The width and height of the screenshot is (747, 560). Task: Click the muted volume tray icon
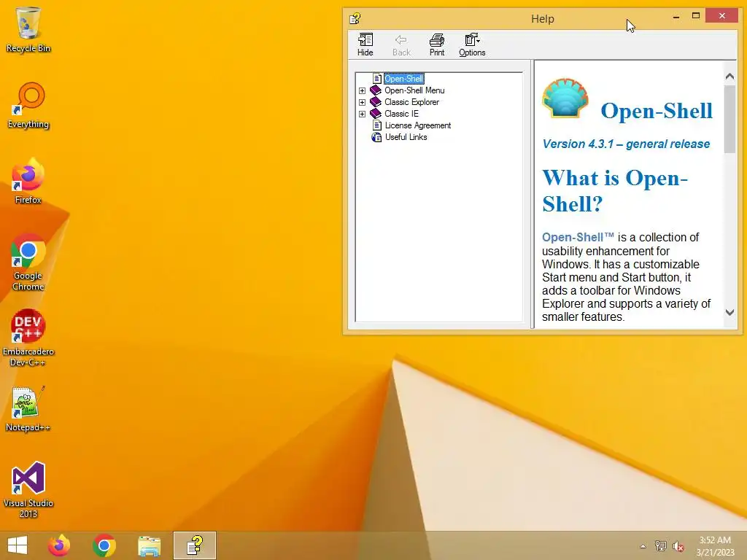pos(678,546)
